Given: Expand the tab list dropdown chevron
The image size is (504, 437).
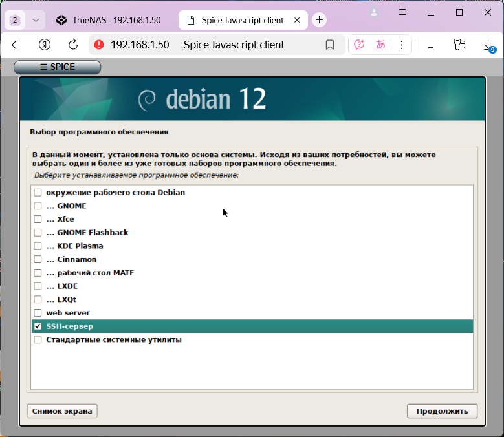Looking at the screenshot, I should click(x=36, y=20).
